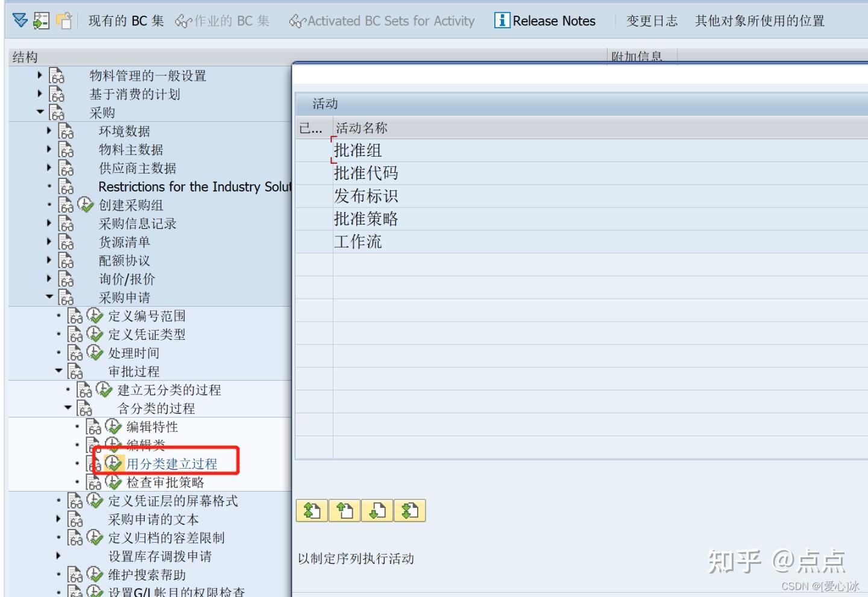Screen dimensions: 868x597
Task: Click "其他对象所使用的位置"
Action: click(759, 20)
